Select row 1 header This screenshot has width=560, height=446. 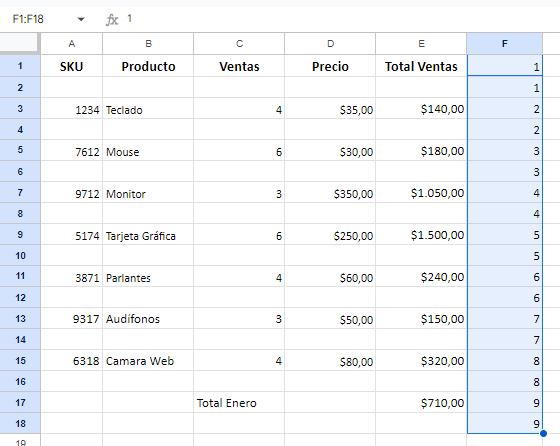tap(20, 66)
